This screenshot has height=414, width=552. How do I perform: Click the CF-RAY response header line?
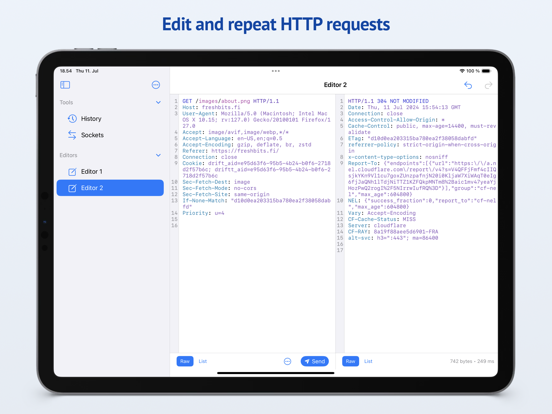(393, 232)
